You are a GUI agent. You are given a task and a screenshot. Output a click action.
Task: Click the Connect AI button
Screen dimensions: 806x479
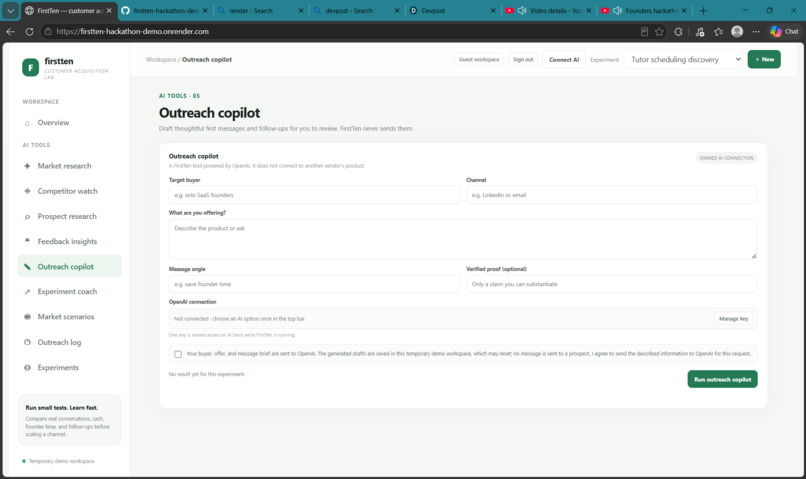tap(564, 60)
